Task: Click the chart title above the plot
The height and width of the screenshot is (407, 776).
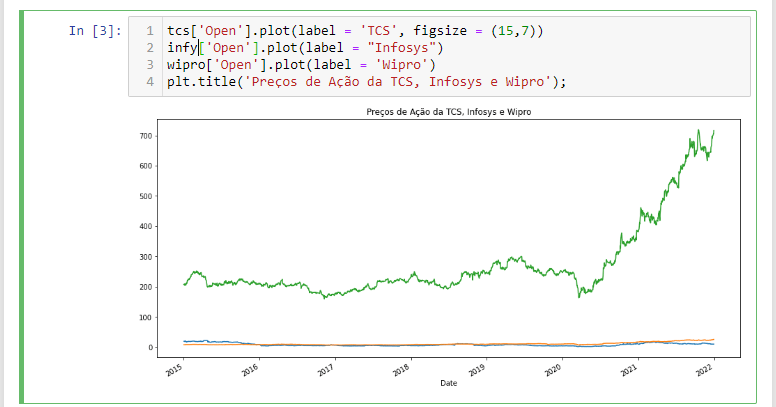Action: click(449, 112)
